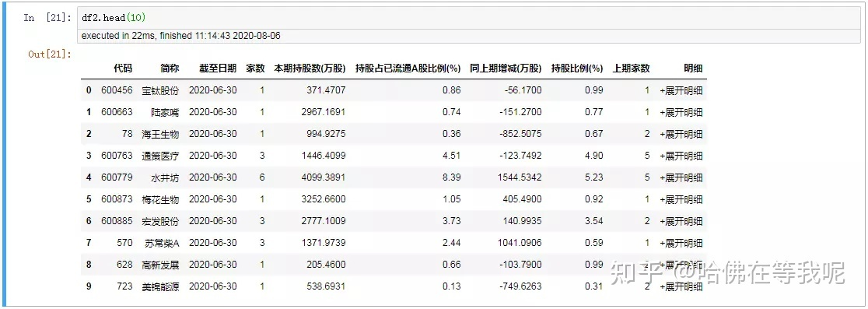Select the In [21] input prompt
The image size is (868, 309).
click(x=47, y=18)
